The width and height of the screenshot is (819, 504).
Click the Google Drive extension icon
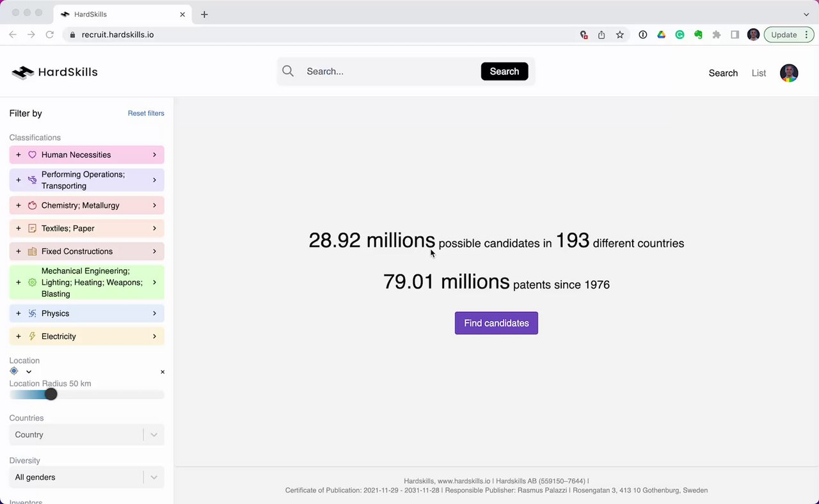pos(662,35)
